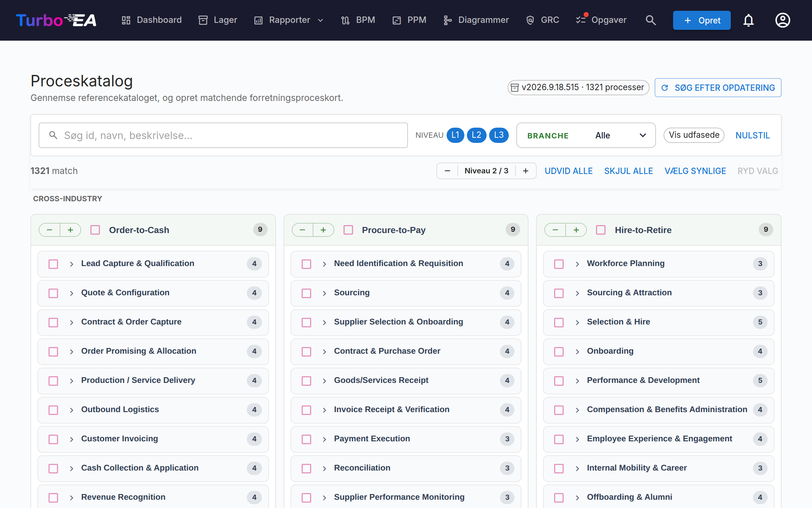This screenshot has width=812, height=508.
Task: Expand the Goods/Services Receipt chevron
Action: (324, 381)
